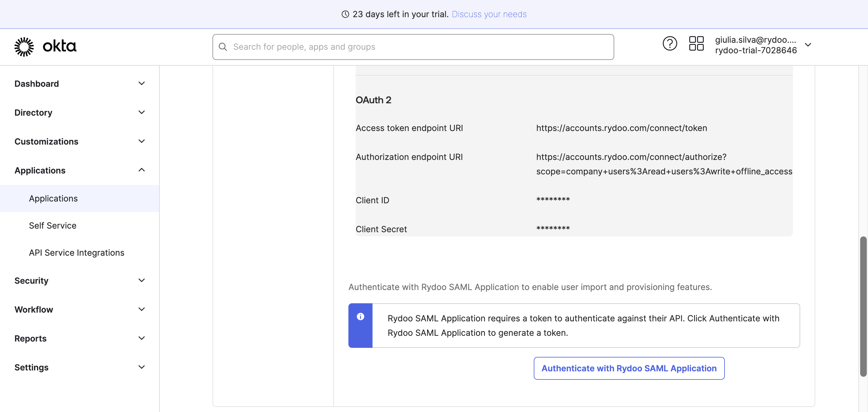This screenshot has height=412, width=868.
Task: Click the page vertical scrollbar thumb
Action: coord(863,306)
